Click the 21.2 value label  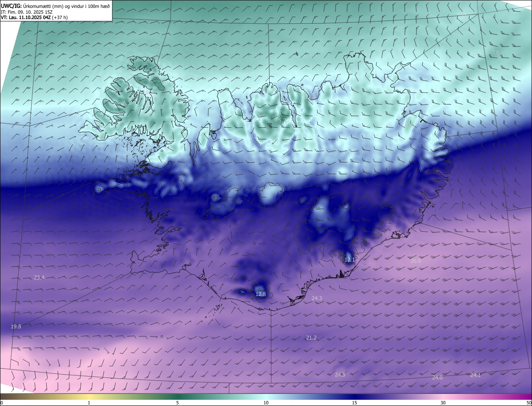tap(311, 338)
